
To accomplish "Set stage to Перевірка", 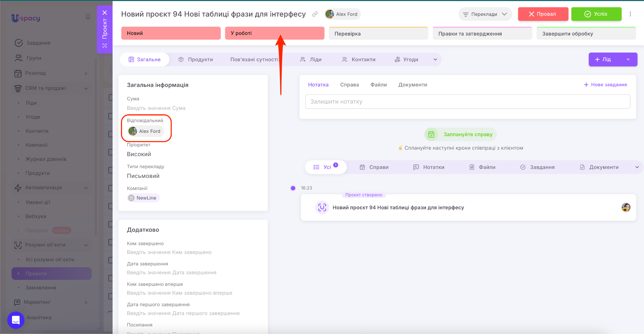I will 378,34.
